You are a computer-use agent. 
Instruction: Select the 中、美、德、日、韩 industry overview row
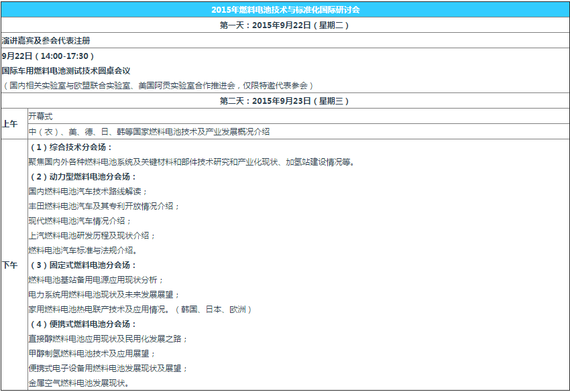(149, 131)
